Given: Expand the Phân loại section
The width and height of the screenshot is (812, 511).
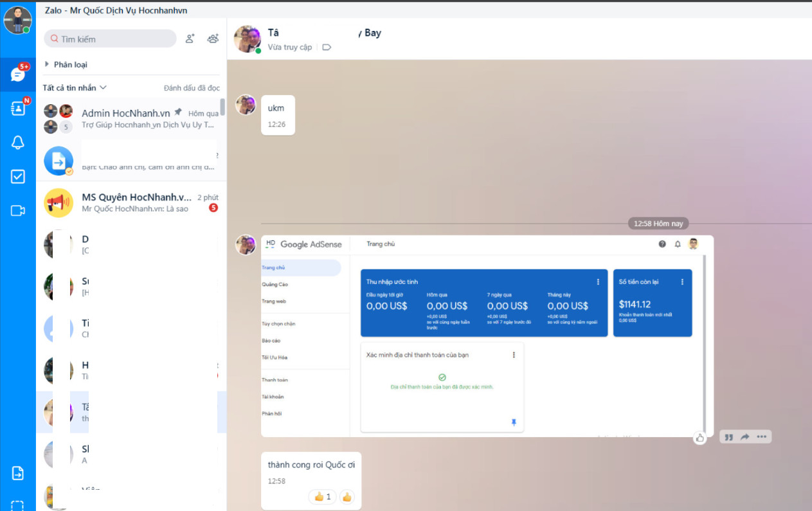Looking at the screenshot, I should click(66, 64).
